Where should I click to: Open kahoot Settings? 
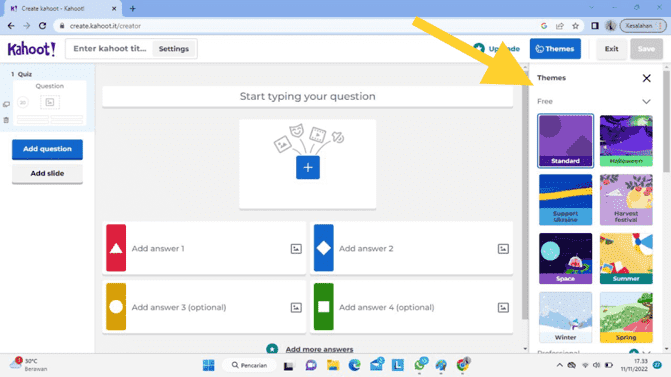click(x=174, y=49)
